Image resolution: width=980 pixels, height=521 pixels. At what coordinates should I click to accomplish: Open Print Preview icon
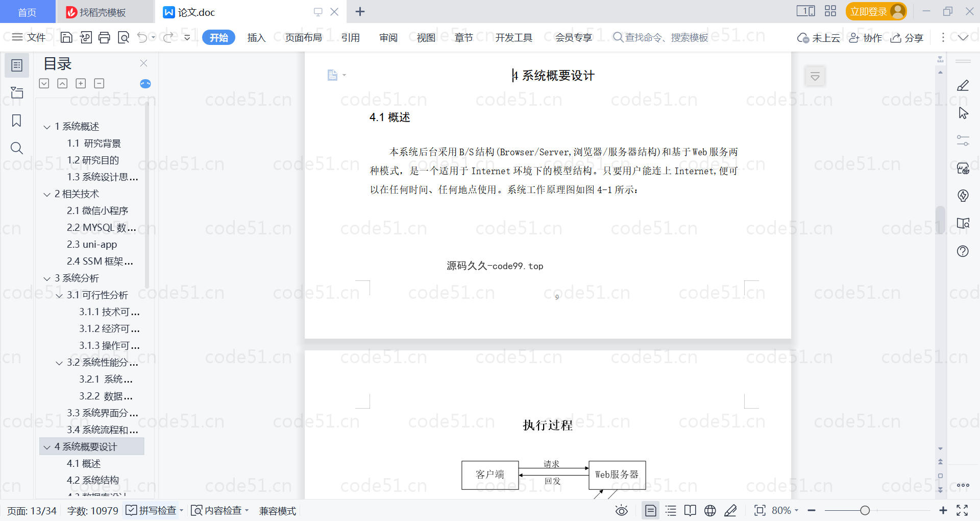click(124, 37)
